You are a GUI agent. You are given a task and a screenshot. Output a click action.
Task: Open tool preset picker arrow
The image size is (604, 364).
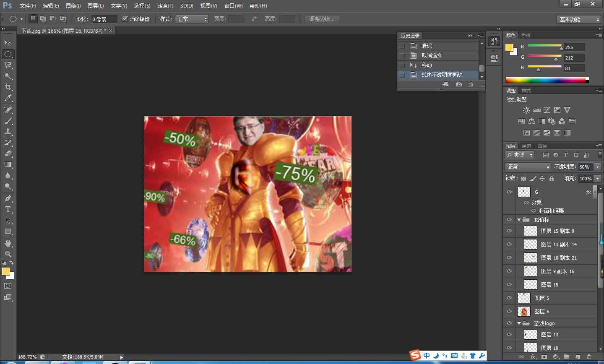point(21,19)
